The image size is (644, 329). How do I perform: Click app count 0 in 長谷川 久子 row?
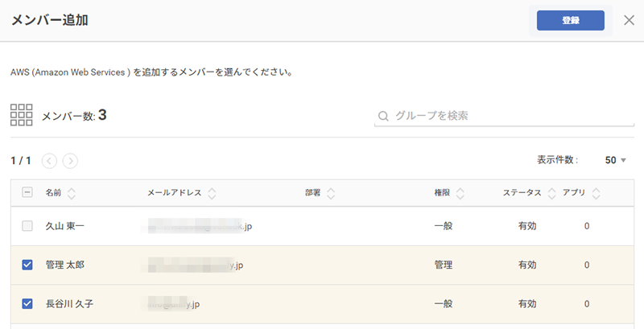point(587,304)
